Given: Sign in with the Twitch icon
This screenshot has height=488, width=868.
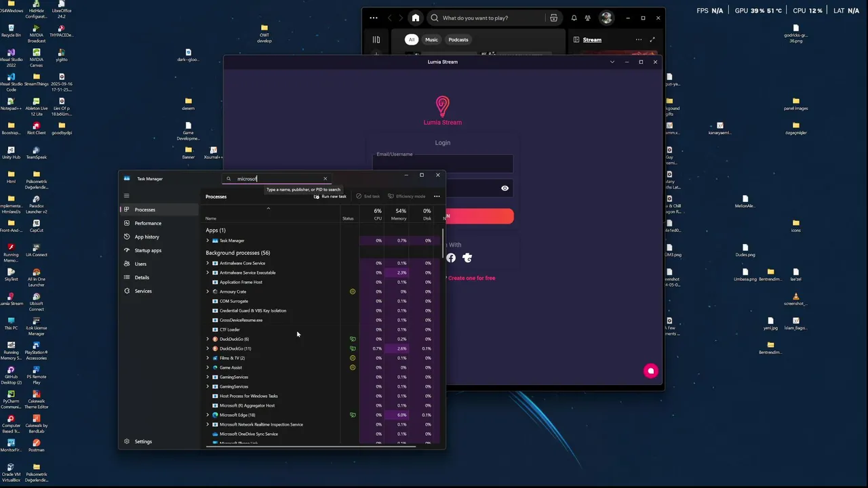Looking at the screenshot, I should [x=467, y=258].
